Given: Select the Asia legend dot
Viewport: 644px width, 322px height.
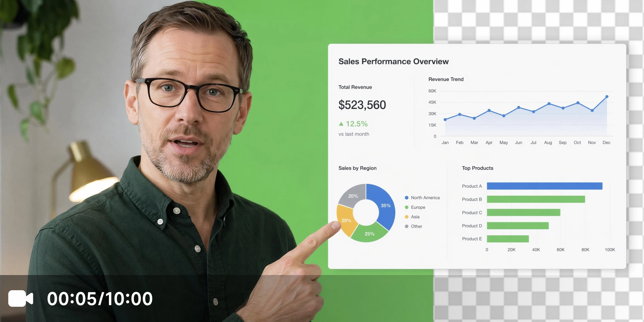Looking at the screenshot, I should coord(407,217).
